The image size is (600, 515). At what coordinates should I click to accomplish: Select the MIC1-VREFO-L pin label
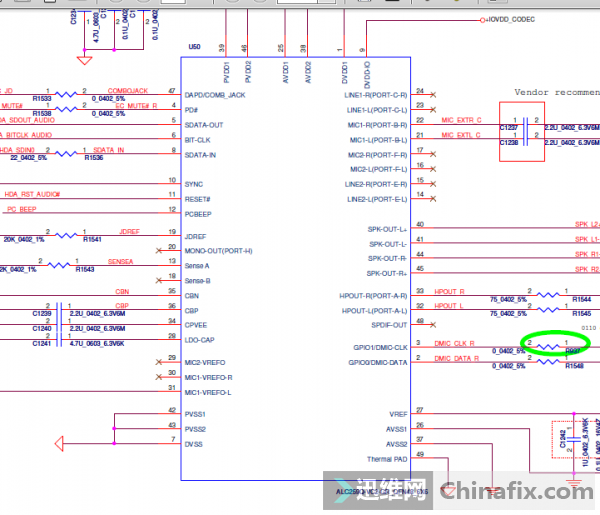208,393
